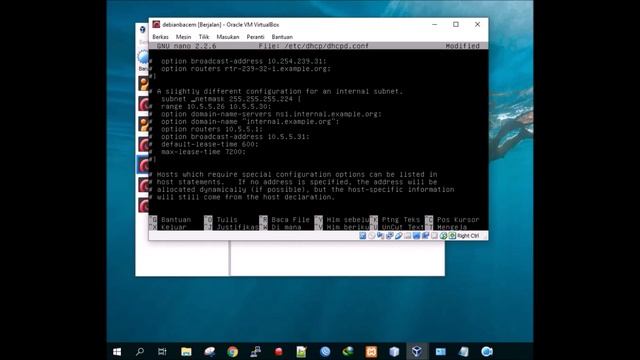Image resolution: width=640 pixels, height=360 pixels.
Task: Click the red ball taskbar icon
Action: [x=279, y=351]
